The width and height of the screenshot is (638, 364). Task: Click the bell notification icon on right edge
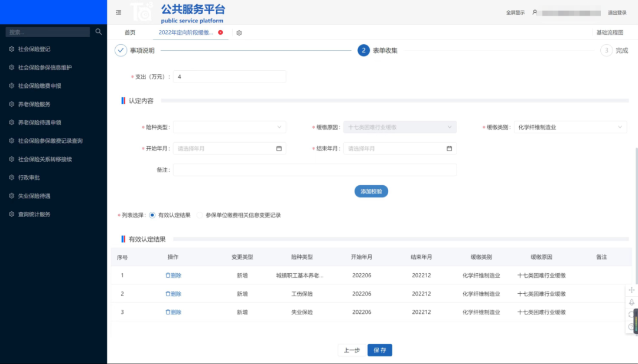click(631, 302)
